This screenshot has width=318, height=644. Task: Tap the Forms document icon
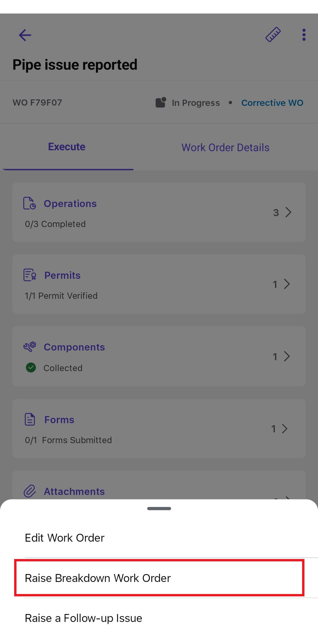30,419
